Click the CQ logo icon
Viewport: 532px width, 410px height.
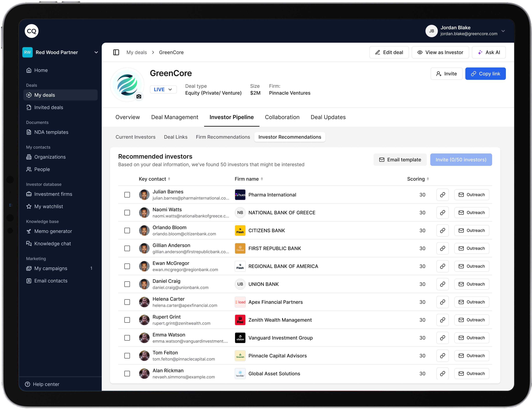click(x=31, y=31)
